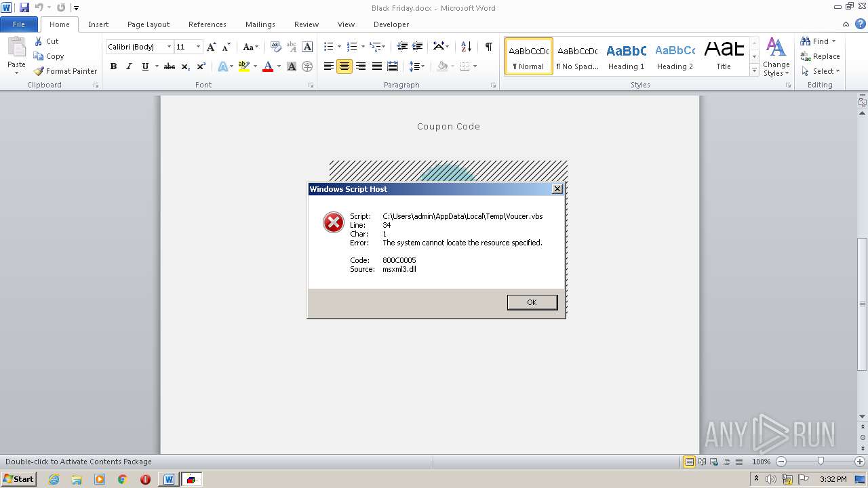Click Increase Indent icon
The image size is (868, 488).
418,47
